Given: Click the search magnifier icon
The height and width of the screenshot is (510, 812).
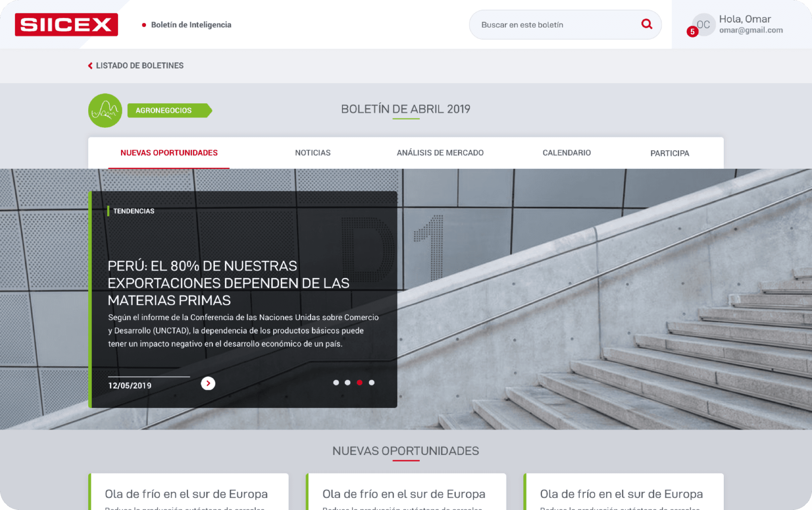Looking at the screenshot, I should pyautogui.click(x=647, y=24).
